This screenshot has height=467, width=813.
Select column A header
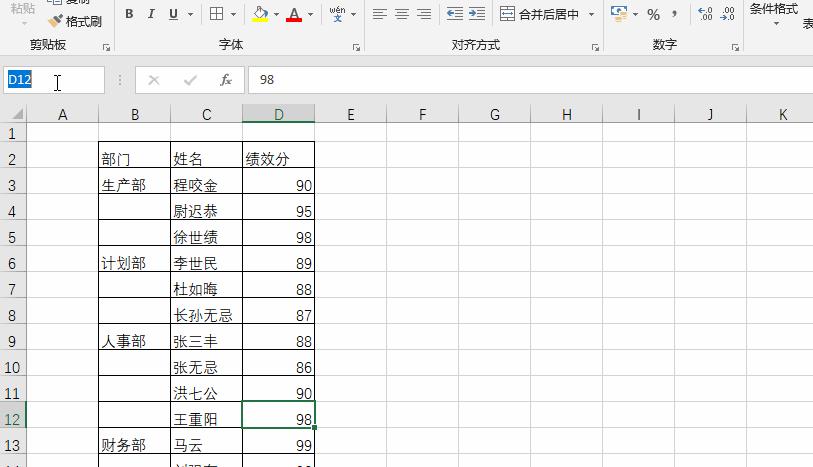62,114
